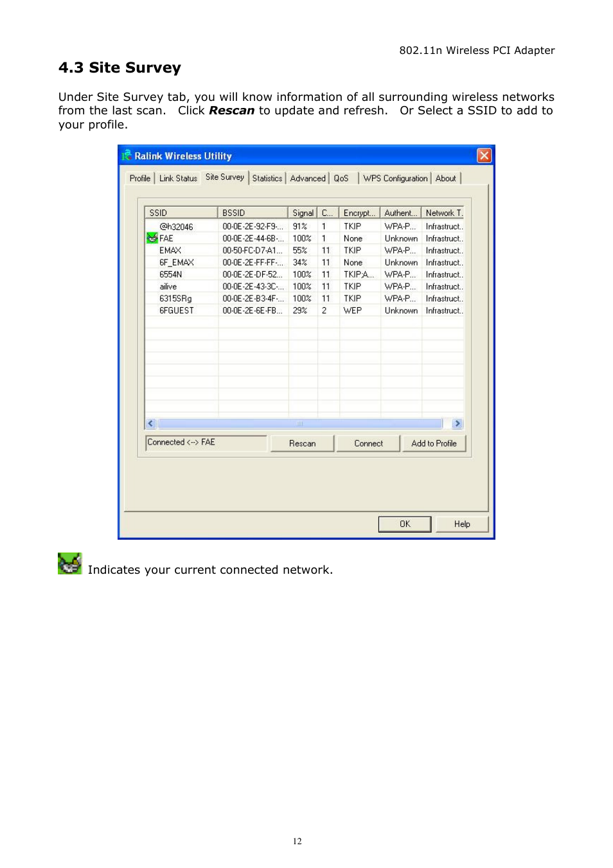This screenshot has width=613, height=868.
Task: Click the handshake icon in the legend
Action: click(x=70, y=563)
